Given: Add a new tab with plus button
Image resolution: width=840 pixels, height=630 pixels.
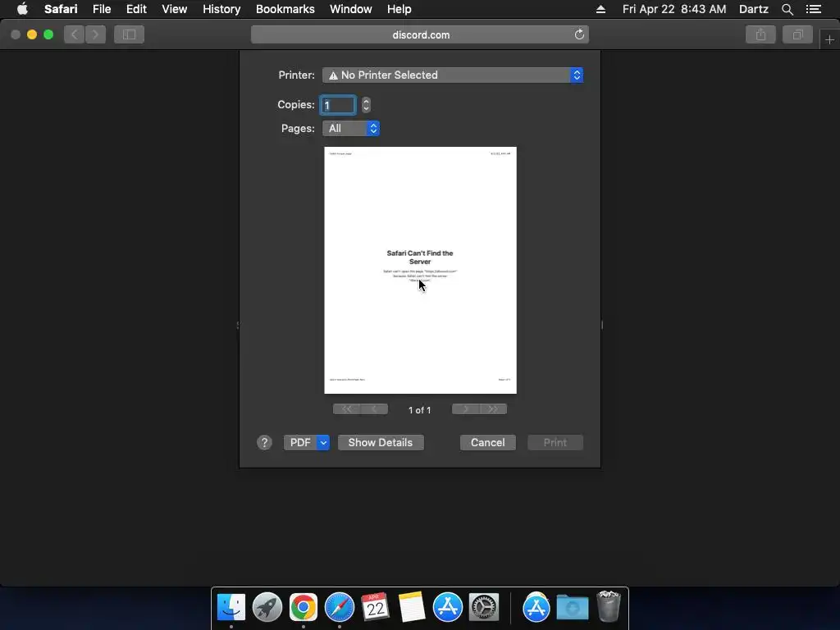Looking at the screenshot, I should (x=829, y=39).
